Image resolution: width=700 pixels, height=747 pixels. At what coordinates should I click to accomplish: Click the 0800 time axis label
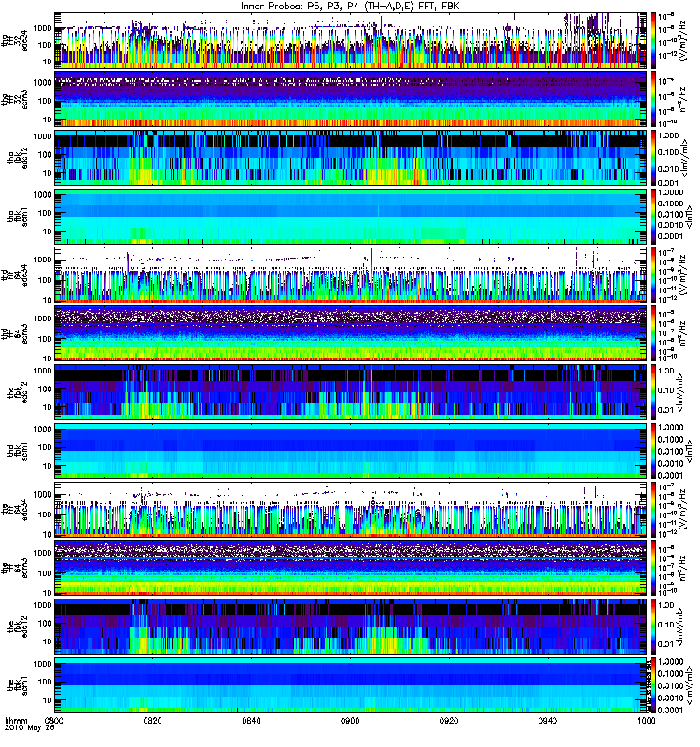tap(54, 720)
